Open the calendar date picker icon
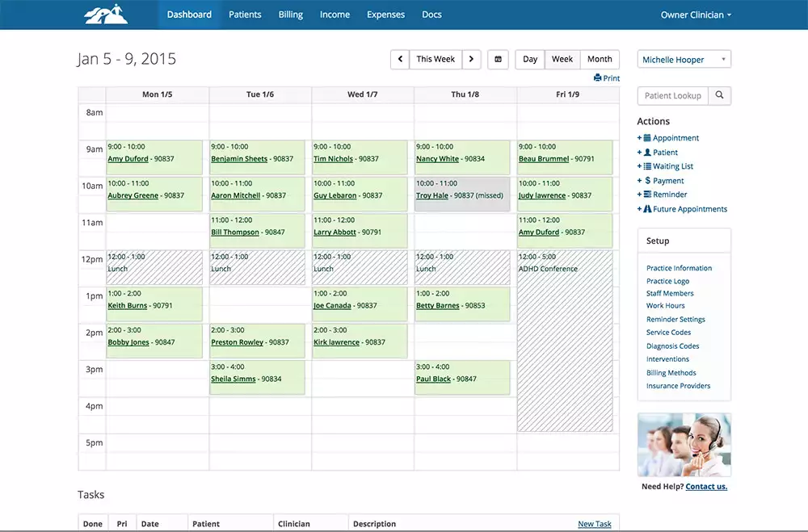The width and height of the screenshot is (808, 532). click(x=498, y=59)
